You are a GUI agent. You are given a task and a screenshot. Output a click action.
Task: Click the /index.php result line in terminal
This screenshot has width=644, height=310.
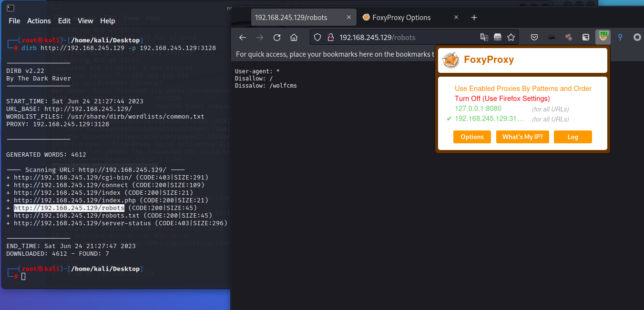[107, 200]
